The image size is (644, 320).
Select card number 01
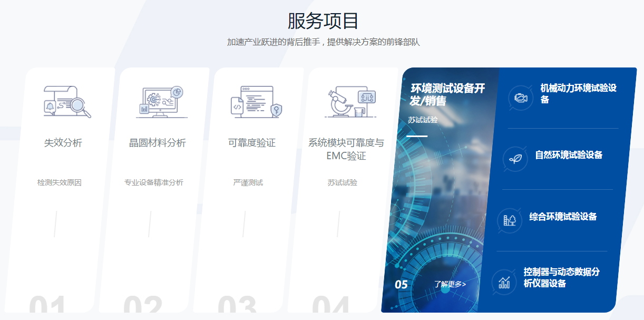47,306
